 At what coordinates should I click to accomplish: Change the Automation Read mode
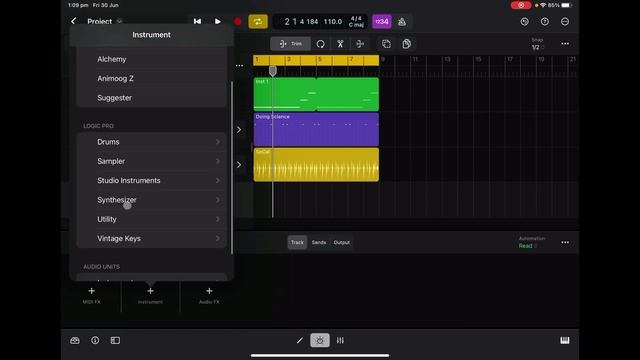pyautogui.click(x=531, y=242)
